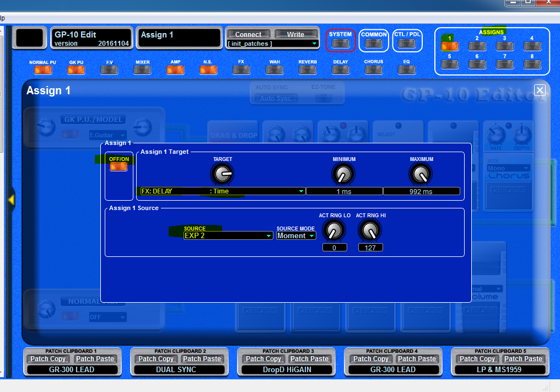The image size is (560, 392).
Task: Select Assign slot 1
Action: point(450,46)
